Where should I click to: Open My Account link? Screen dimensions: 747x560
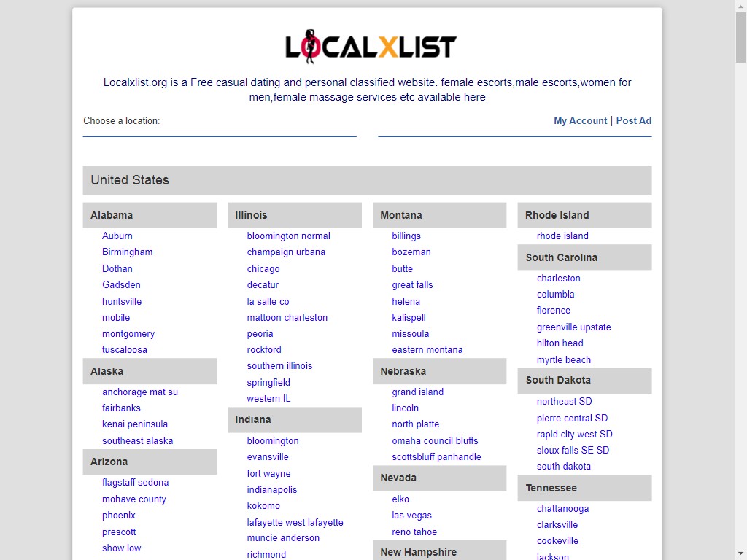pyautogui.click(x=580, y=121)
